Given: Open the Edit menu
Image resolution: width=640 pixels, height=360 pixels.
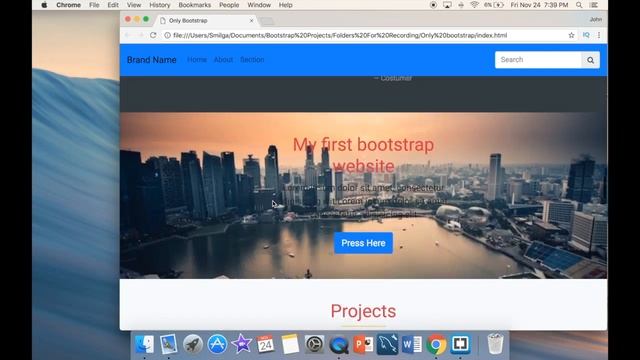Looking at the screenshot, I should (x=113, y=5).
